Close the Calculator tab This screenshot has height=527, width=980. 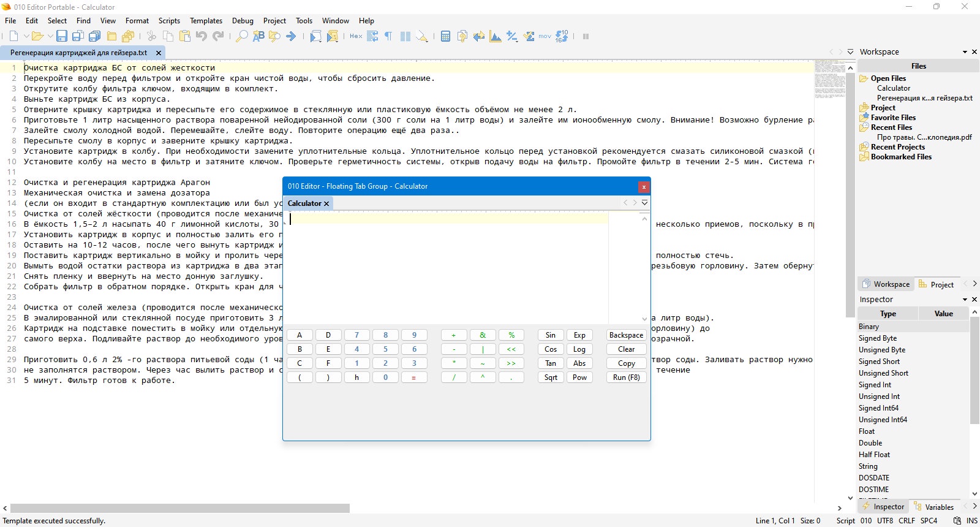pos(326,203)
